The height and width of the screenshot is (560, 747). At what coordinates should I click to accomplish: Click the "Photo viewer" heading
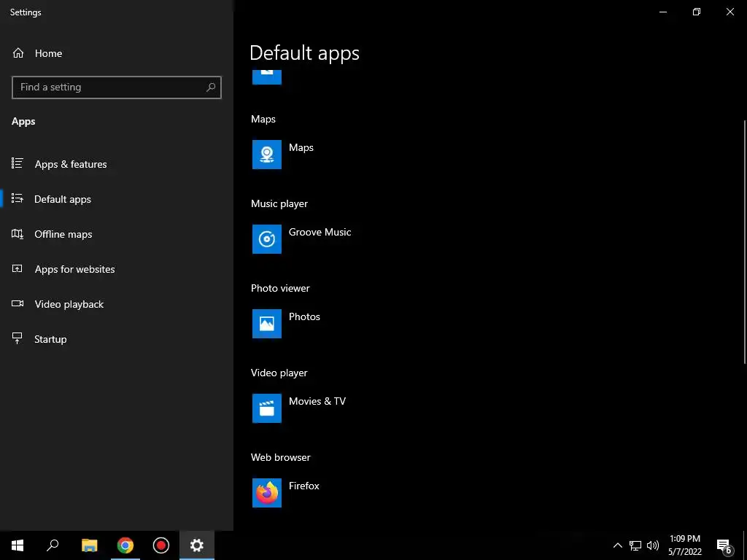(280, 288)
